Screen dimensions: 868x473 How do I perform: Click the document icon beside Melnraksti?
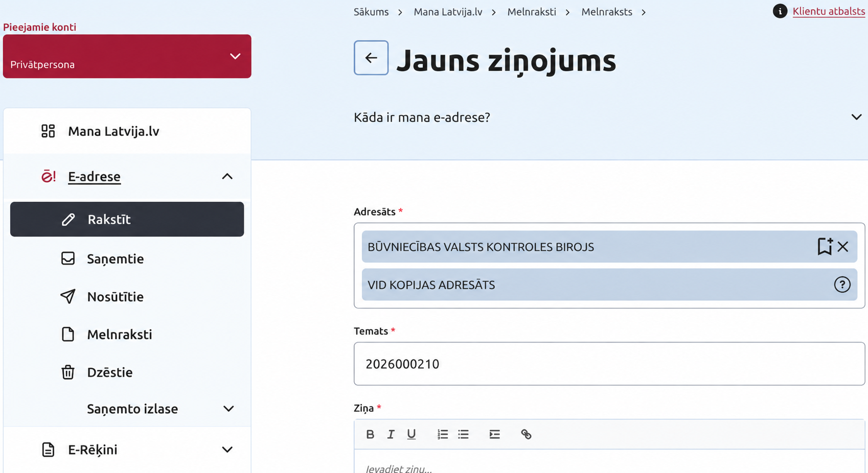[68, 334]
